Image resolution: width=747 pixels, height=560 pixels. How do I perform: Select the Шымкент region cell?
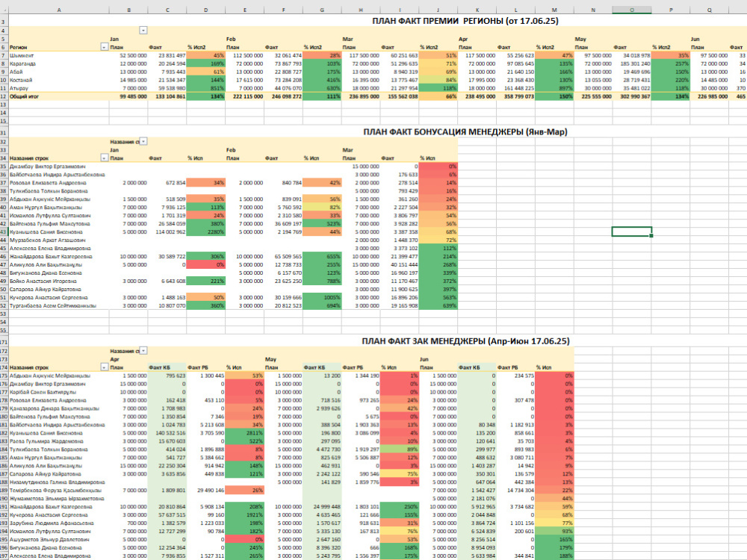point(59,55)
